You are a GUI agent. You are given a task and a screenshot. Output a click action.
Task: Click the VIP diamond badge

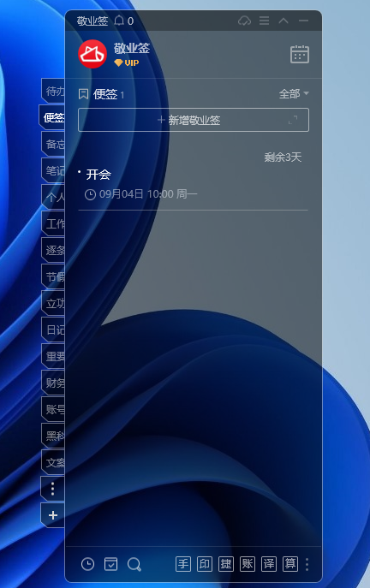[x=127, y=62]
